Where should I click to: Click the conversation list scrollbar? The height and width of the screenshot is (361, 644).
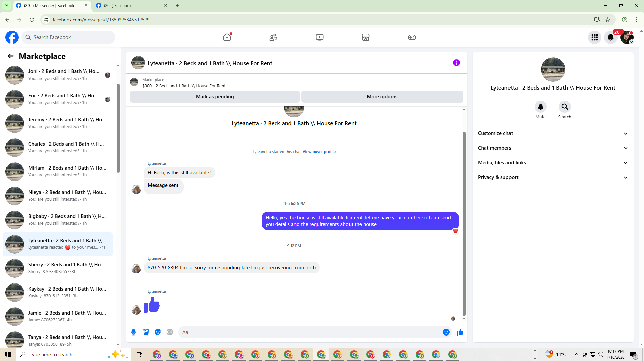pyautogui.click(x=118, y=128)
